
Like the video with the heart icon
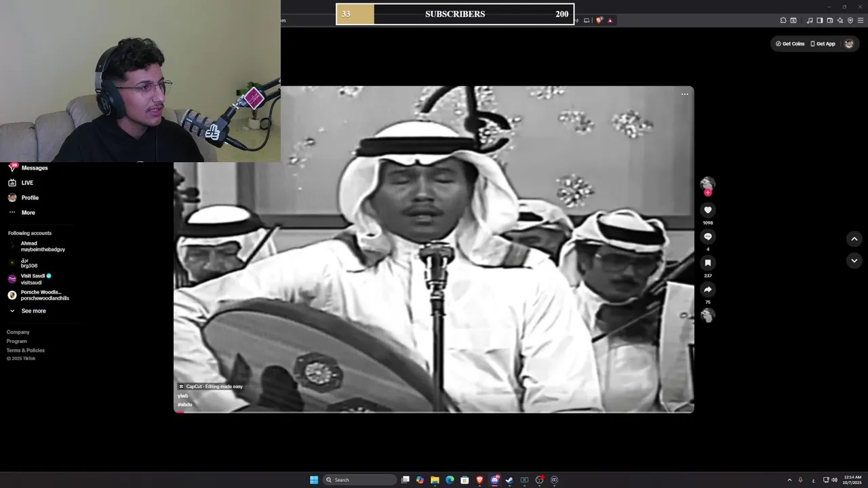(x=708, y=210)
